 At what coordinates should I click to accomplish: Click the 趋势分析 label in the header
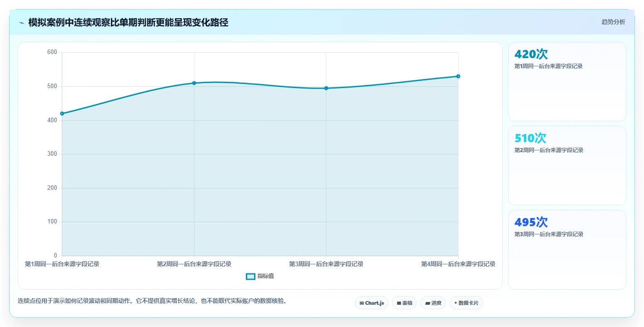coord(613,22)
